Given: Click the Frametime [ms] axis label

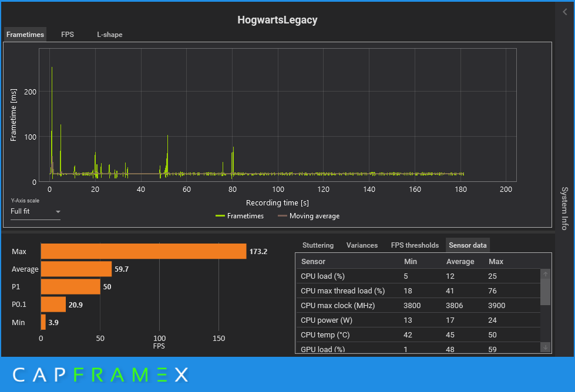Looking at the screenshot, I should click(14, 114).
